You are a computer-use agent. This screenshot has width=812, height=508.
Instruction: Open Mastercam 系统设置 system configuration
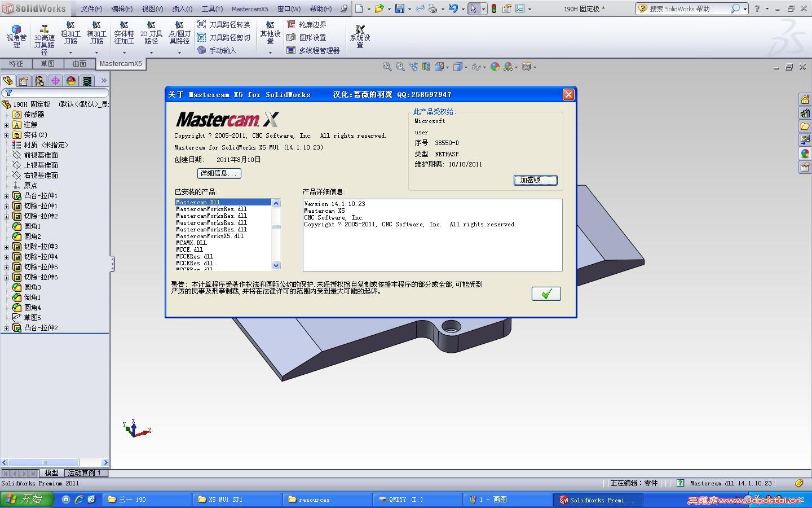360,37
